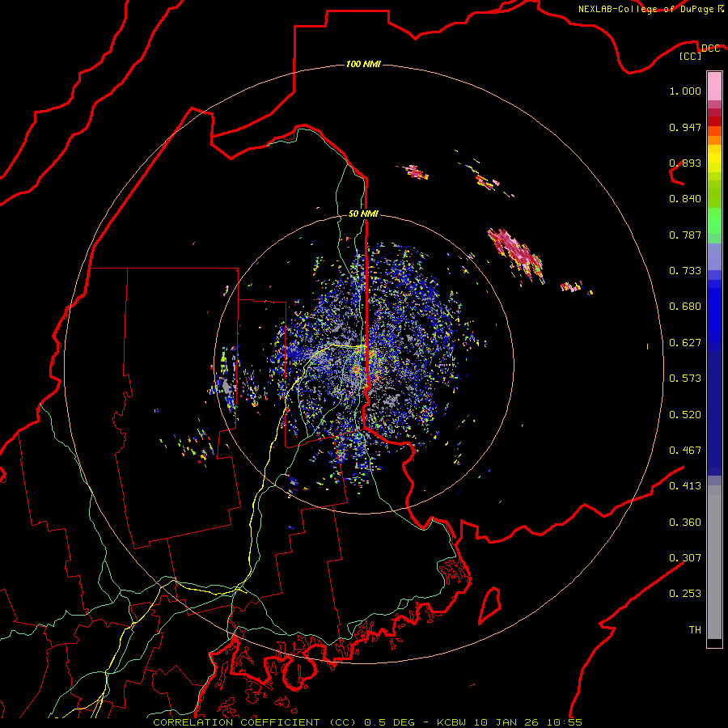Click the 0.840 legend value
Image resolution: width=728 pixels, height=728 pixels.
pyautogui.click(x=685, y=199)
